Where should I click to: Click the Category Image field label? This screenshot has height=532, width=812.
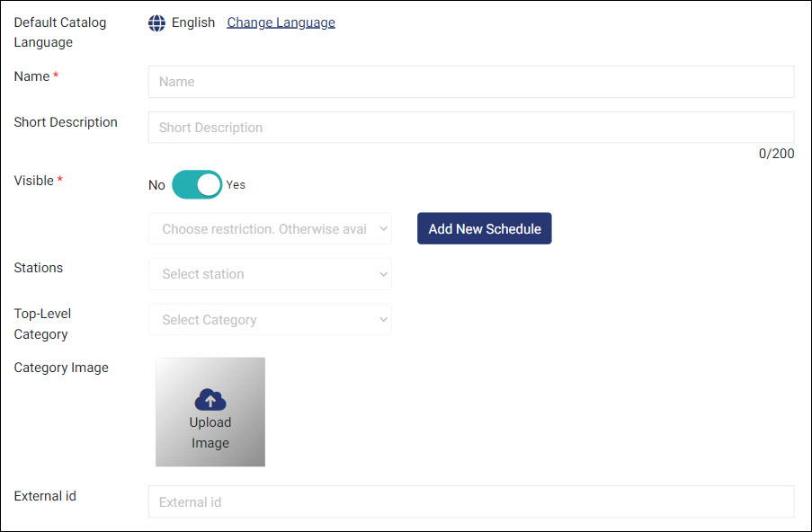[x=61, y=368]
